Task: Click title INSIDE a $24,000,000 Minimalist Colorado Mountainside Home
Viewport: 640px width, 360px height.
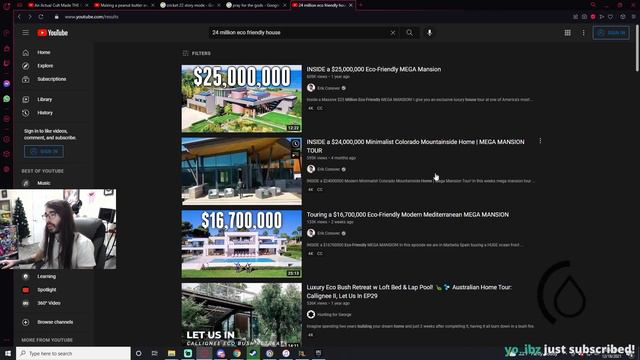Action: click(x=416, y=146)
